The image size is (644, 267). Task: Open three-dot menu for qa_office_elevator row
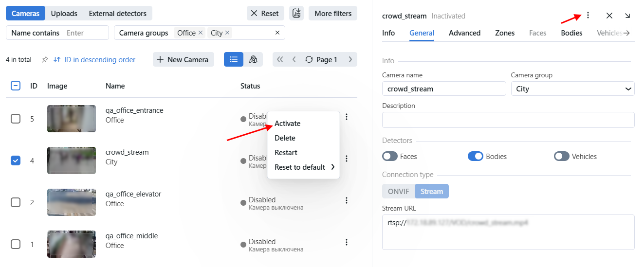coord(347,200)
